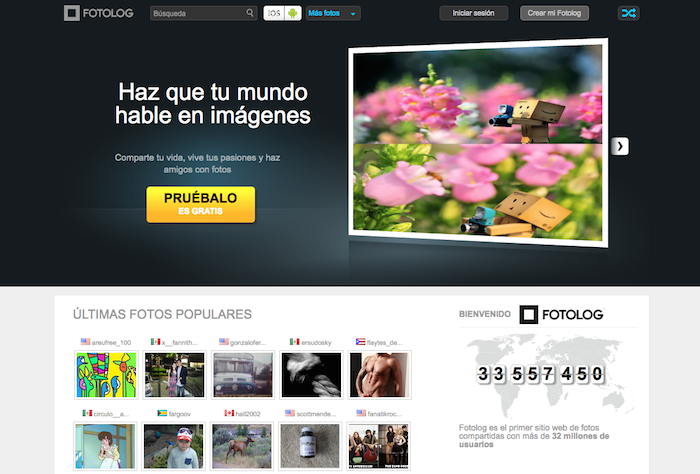
Task: Click the featured flower slideshow photo
Action: coord(478,143)
